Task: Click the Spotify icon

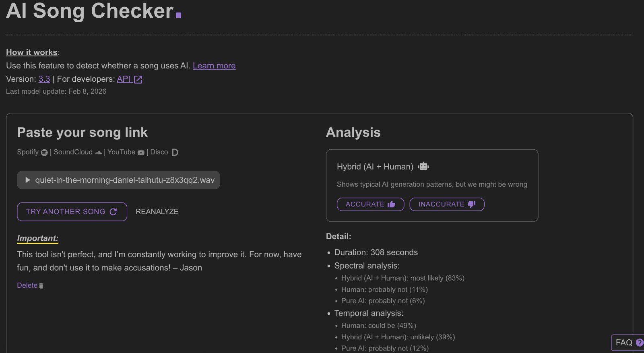Action: point(44,153)
